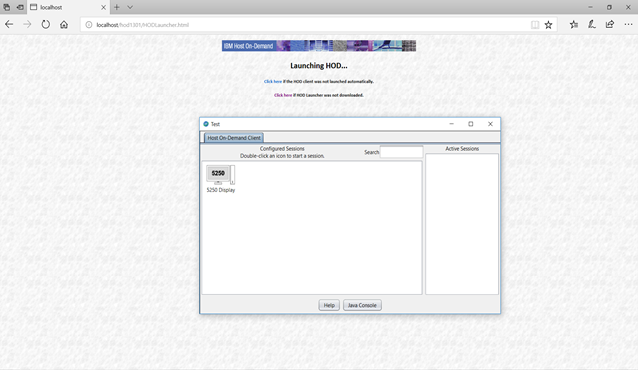Minimize the Test window
Image resolution: width=638 pixels, height=370 pixels.
[x=451, y=124]
